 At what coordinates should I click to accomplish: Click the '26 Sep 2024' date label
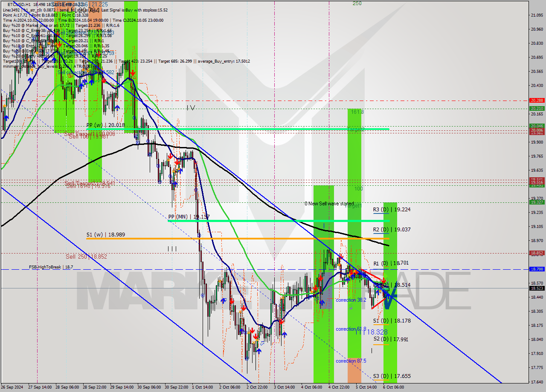click(x=12, y=387)
